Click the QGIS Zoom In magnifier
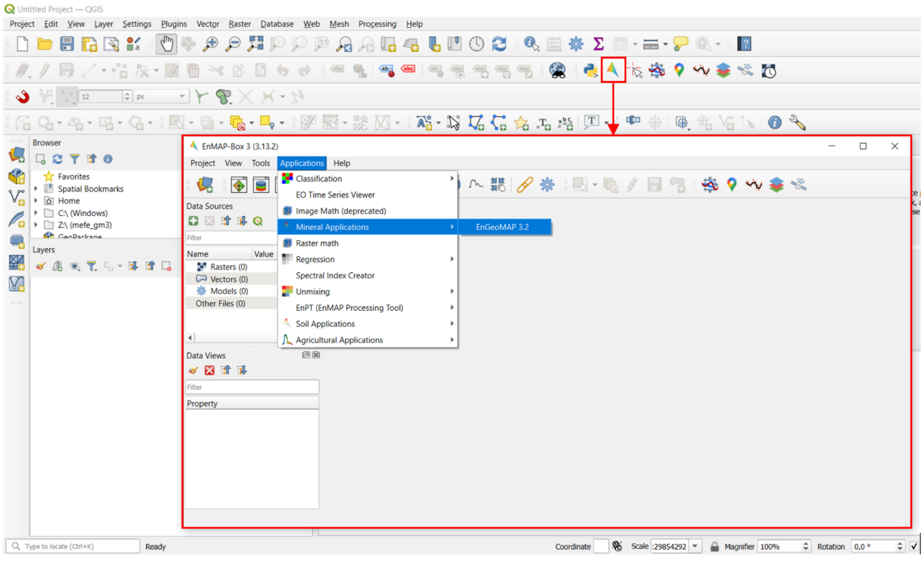Image resolution: width=924 pixels, height=561 pixels. [211, 45]
